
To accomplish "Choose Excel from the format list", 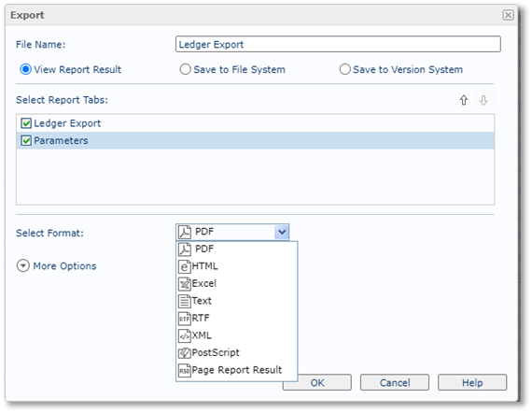I will coord(236,284).
